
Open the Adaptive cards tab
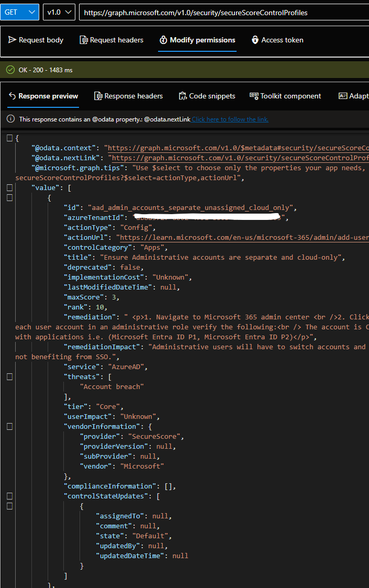pos(354,96)
